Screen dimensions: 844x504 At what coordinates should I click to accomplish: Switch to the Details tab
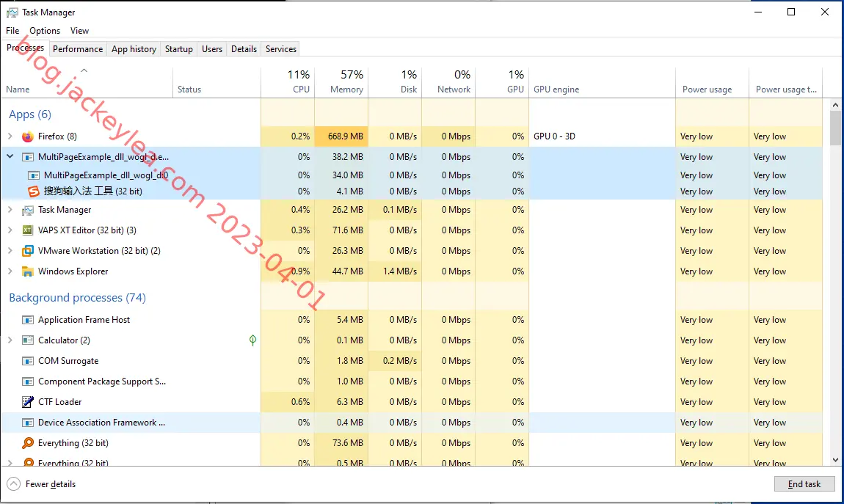pos(244,49)
